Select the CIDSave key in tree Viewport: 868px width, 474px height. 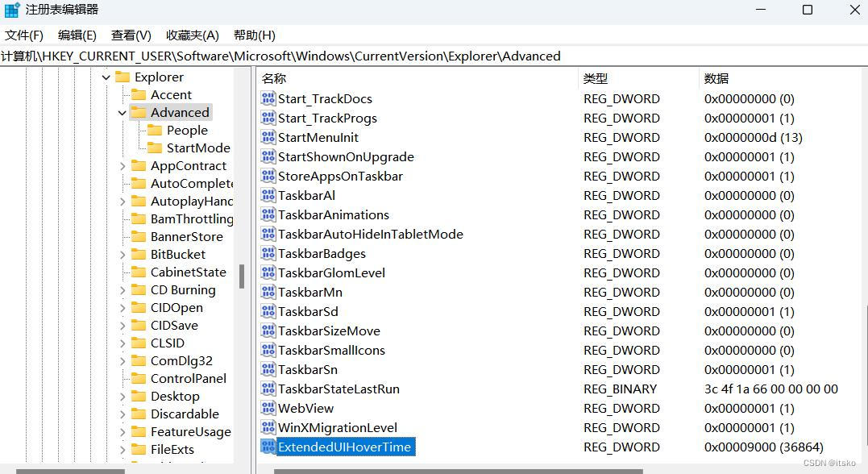tap(174, 326)
